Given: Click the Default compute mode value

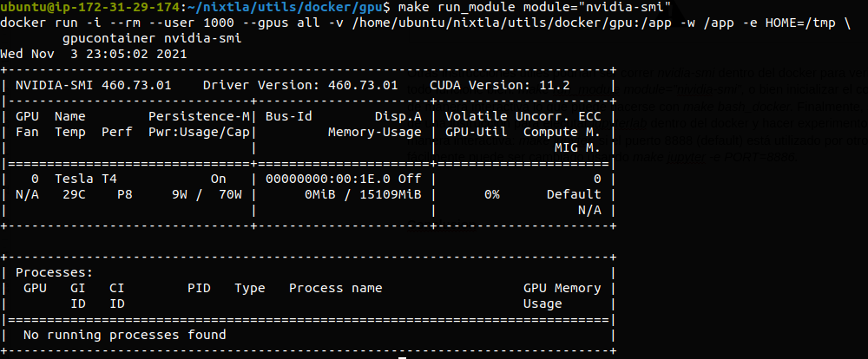Looking at the screenshot, I should pos(574,194).
